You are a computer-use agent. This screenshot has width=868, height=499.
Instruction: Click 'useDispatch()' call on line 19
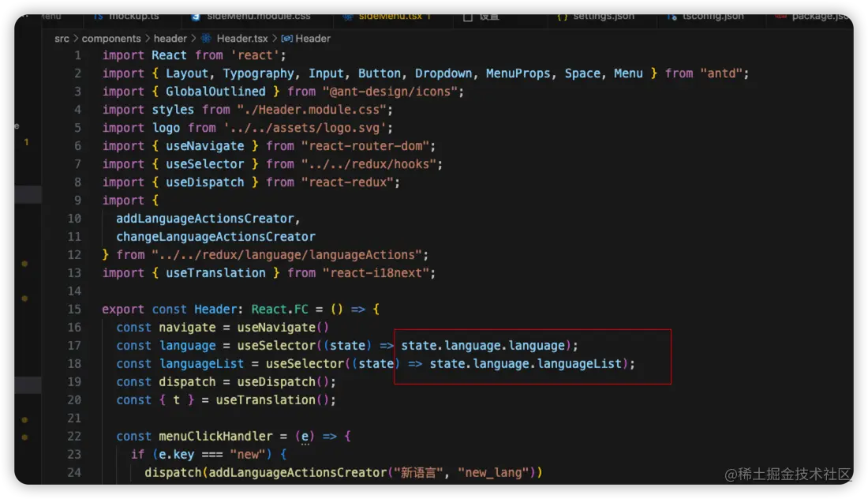tap(282, 382)
